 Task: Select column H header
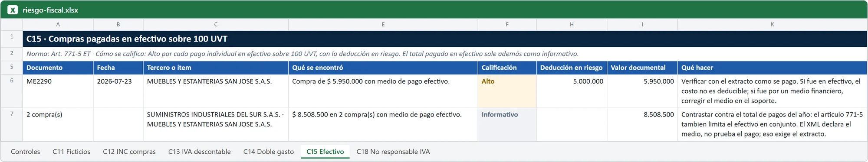[572, 25]
